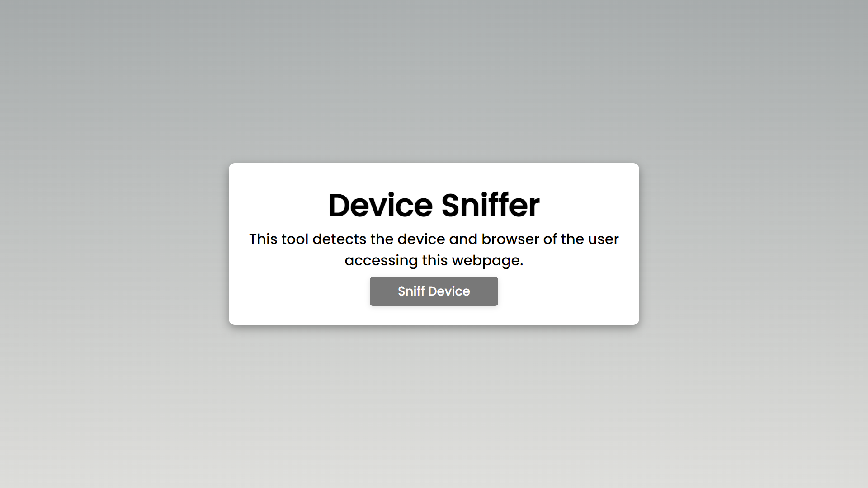The height and width of the screenshot is (488, 868).
Task: Click the word "Device" in the heading
Action: pos(381,205)
